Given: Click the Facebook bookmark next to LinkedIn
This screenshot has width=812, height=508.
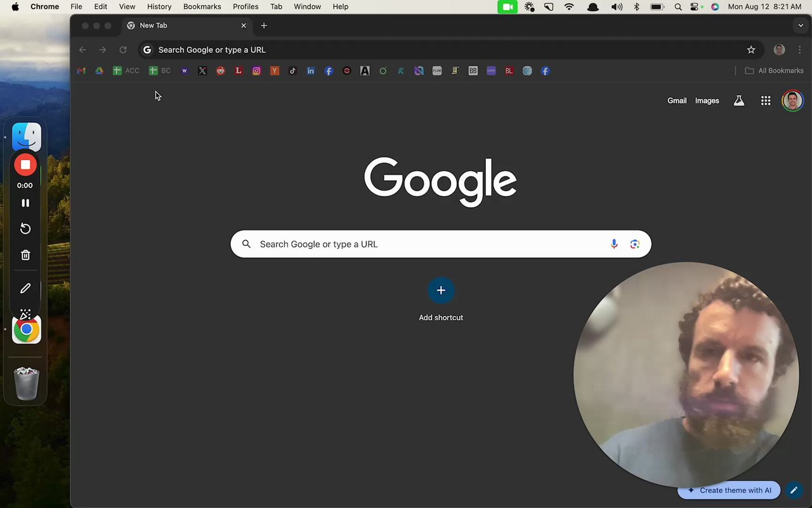Looking at the screenshot, I should pyautogui.click(x=329, y=71).
